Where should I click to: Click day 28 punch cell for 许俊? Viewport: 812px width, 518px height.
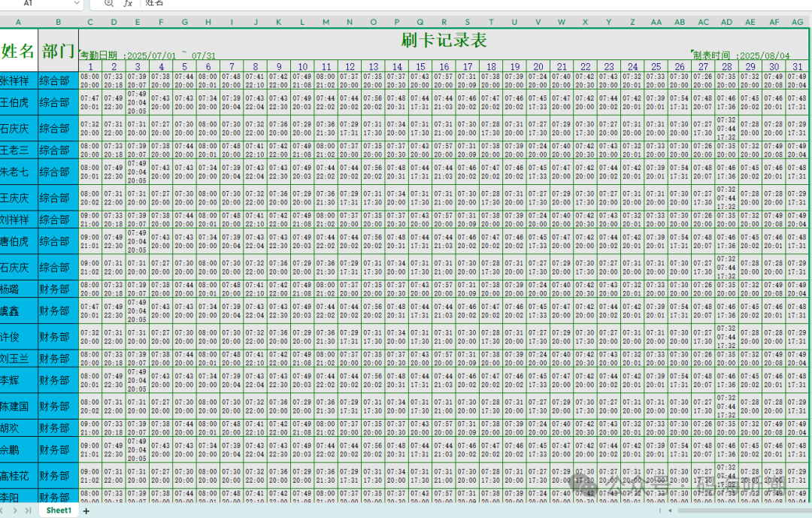(x=726, y=337)
